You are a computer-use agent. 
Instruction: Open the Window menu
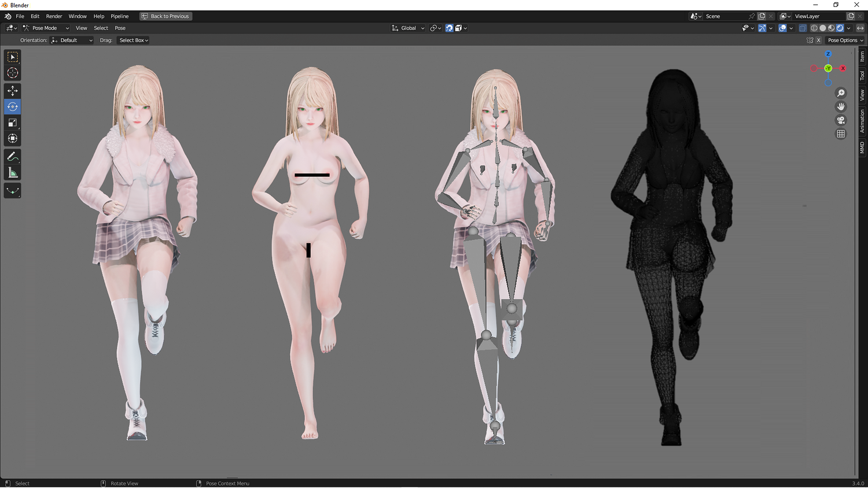pyautogui.click(x=78, y=16)
